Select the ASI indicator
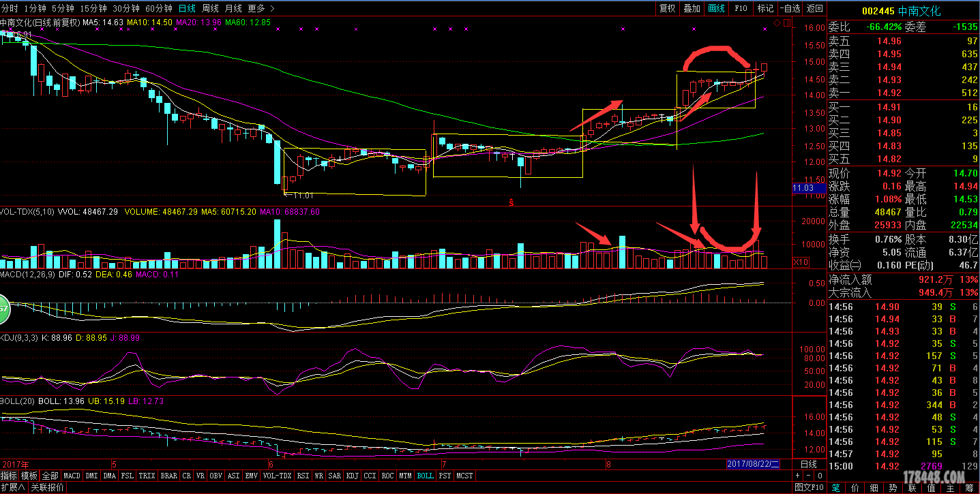980x494 pixels. (x=234, y=476)
